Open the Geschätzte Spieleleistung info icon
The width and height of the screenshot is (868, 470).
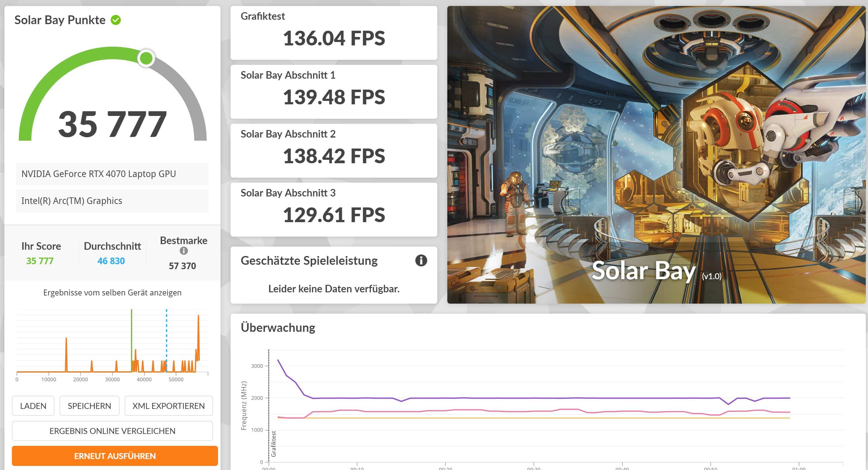tap(421, 261)
